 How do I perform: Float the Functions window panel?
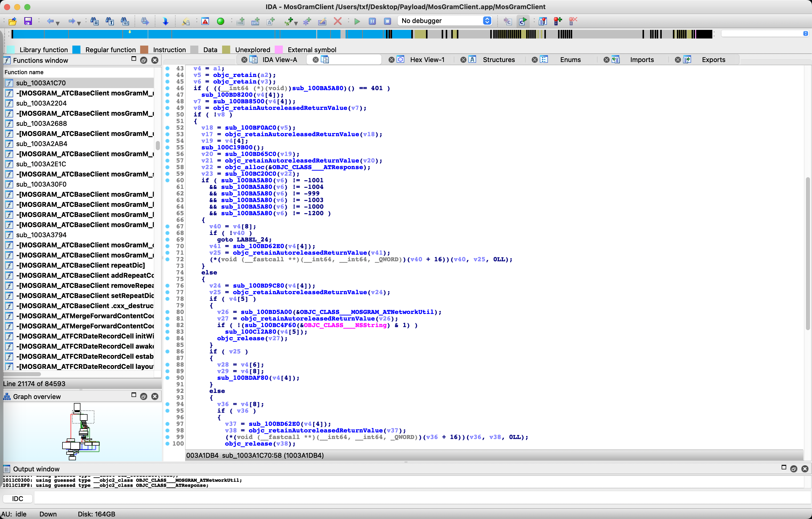tap(144, 61)
